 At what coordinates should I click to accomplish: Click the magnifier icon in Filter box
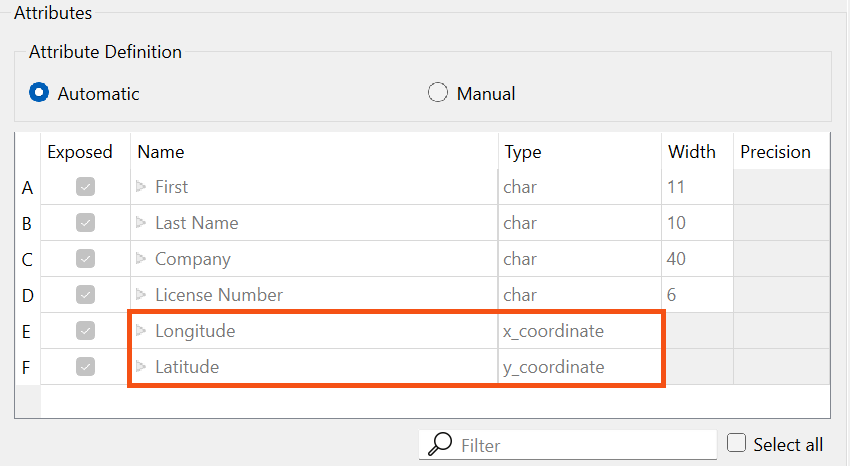[439, 445]
